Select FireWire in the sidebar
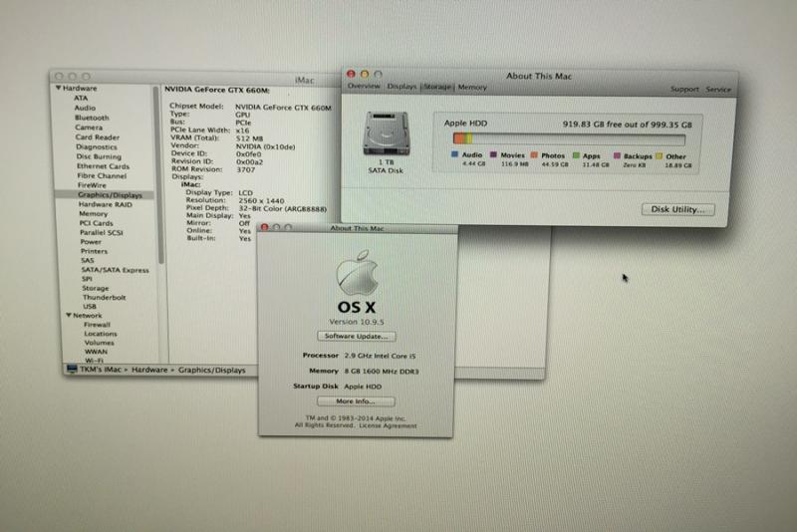Image resolution: width=797 pixels, height=532 pixels. 92,185
